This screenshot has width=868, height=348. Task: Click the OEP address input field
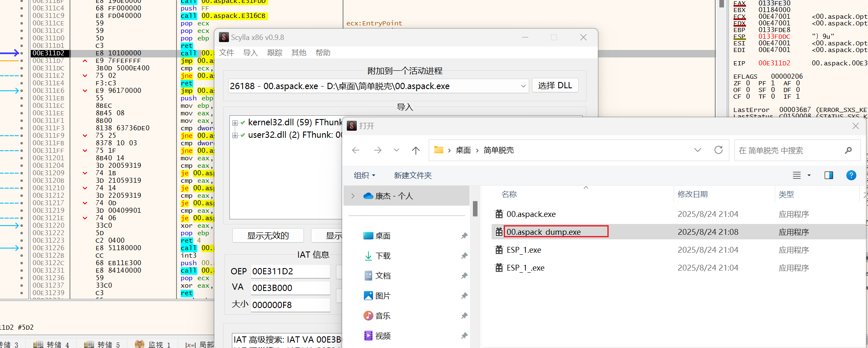pos(290,271)
